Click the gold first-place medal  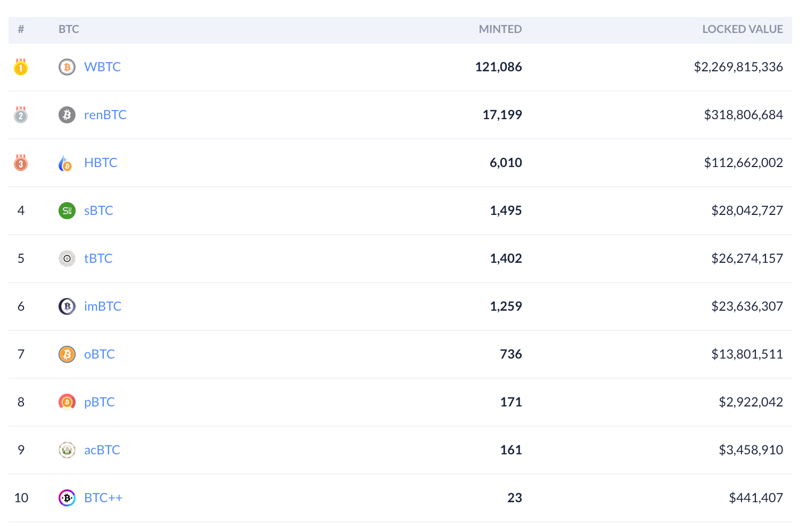click(21, 68)
